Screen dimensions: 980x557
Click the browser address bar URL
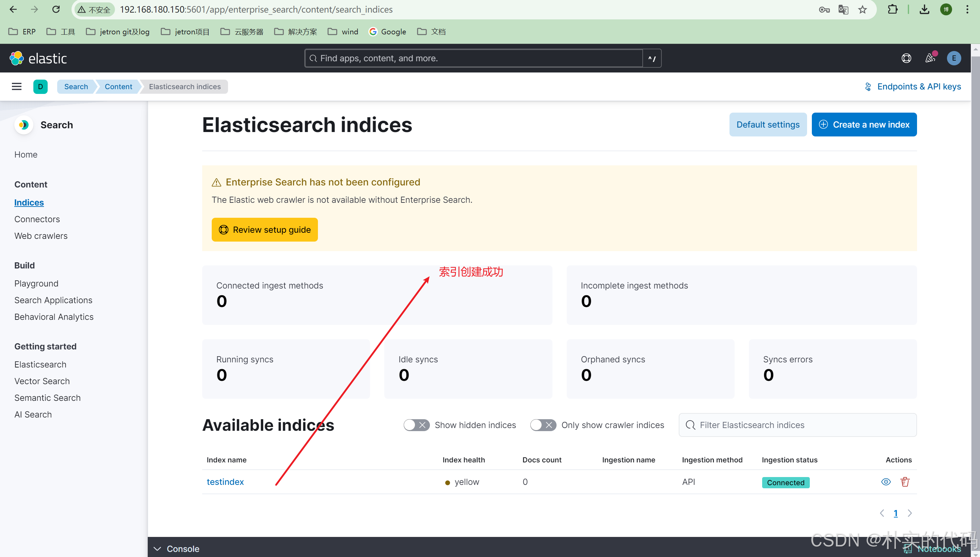pos(256,10)
